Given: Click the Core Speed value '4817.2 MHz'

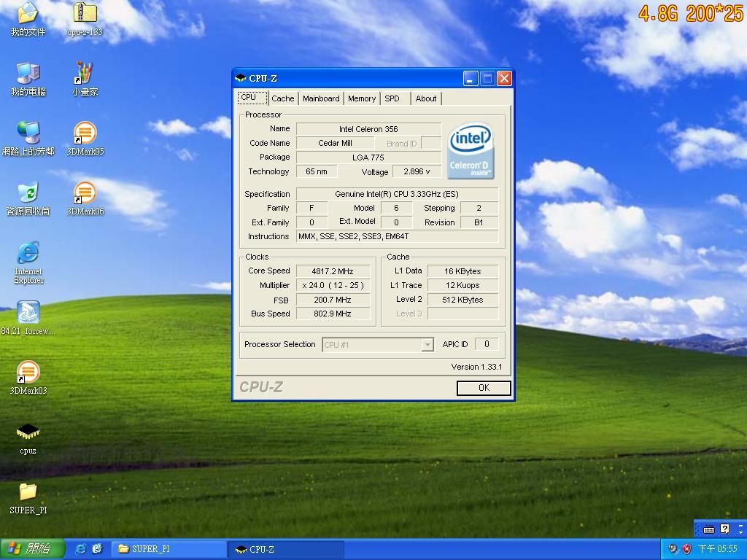Looking at the screenshot, I should pyautogui.click(x=333, y=271).
